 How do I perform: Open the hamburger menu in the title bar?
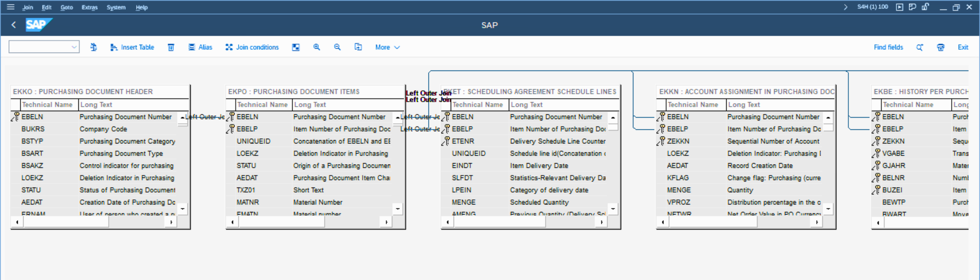(11, 7)
